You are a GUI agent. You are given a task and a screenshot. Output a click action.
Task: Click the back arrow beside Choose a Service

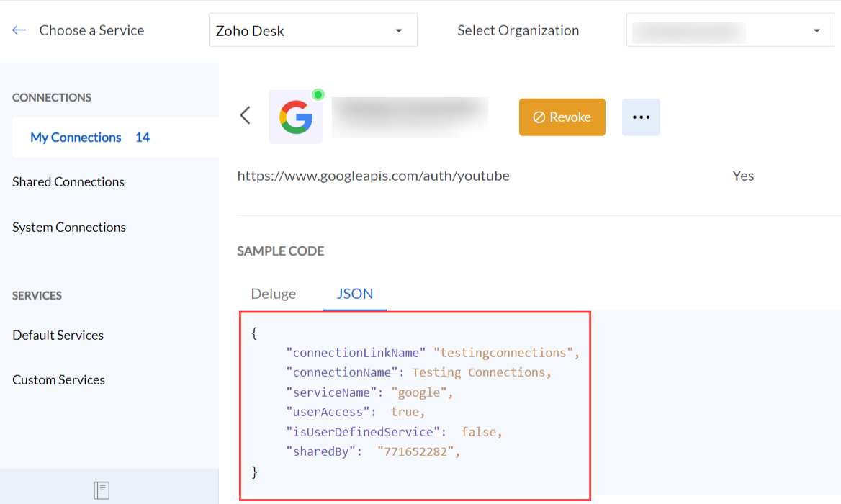(19, 30)
